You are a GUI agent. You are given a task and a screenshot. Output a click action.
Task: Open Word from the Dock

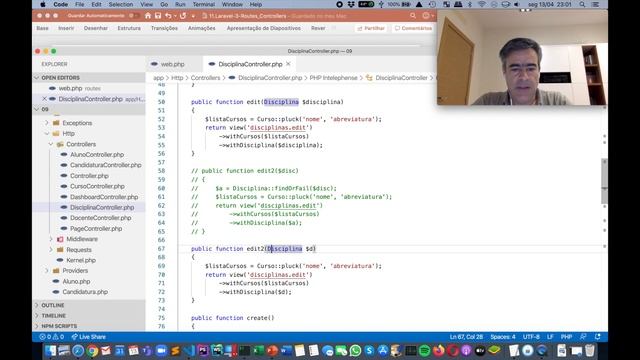[x=286, y=351]
